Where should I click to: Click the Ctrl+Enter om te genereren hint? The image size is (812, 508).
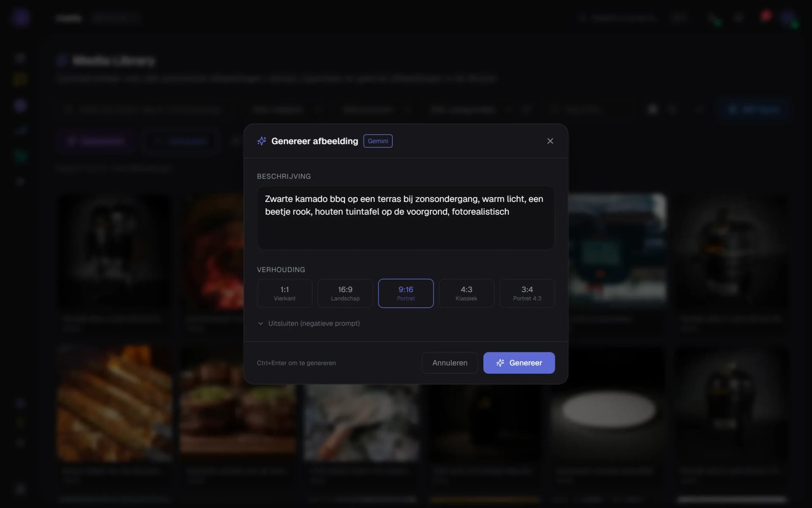(x=296, y=363)
